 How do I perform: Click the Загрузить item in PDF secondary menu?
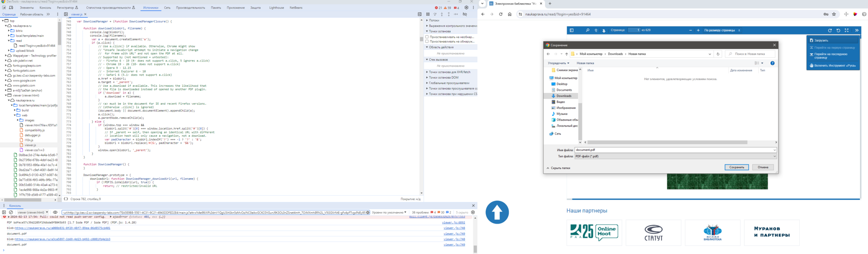[x=833, y=40]
